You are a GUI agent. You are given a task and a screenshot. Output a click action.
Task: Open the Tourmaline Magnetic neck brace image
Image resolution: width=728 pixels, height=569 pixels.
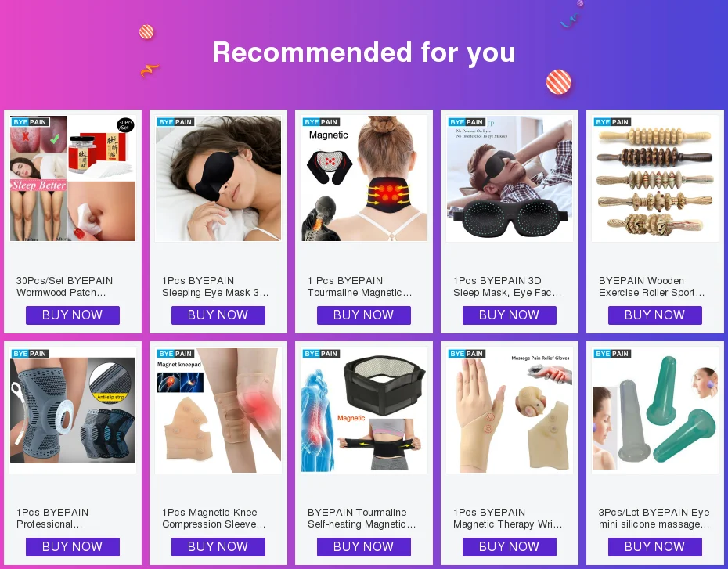click(x=364, y=178)
